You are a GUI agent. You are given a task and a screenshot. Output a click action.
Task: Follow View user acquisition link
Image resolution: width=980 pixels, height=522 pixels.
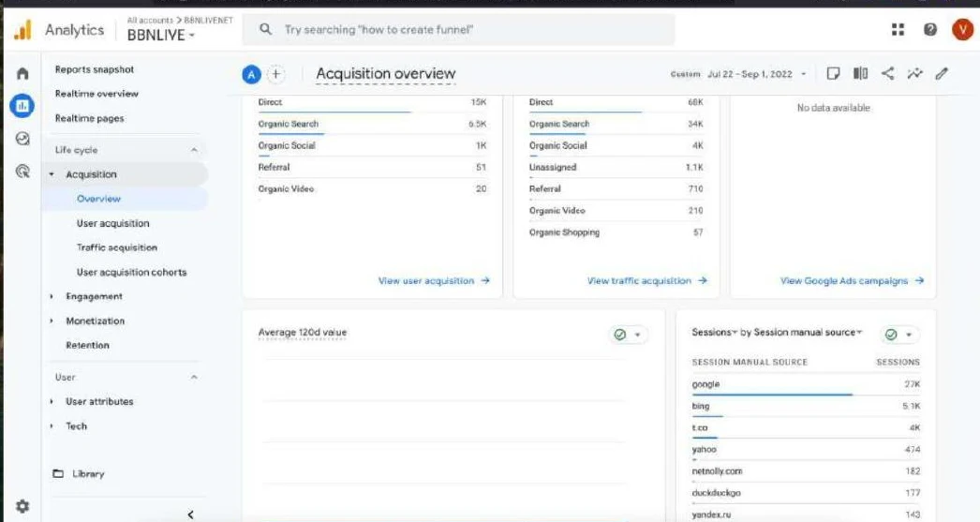click(x=434, y=281)
